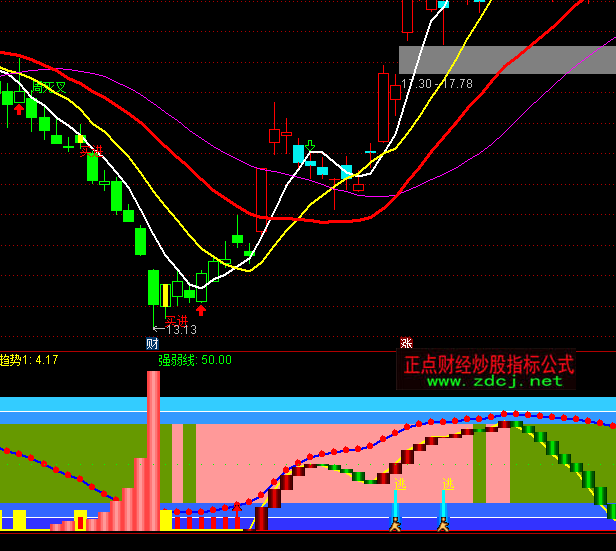Click the 正点财经炒股指标公式 title text

tap(488, 363)
